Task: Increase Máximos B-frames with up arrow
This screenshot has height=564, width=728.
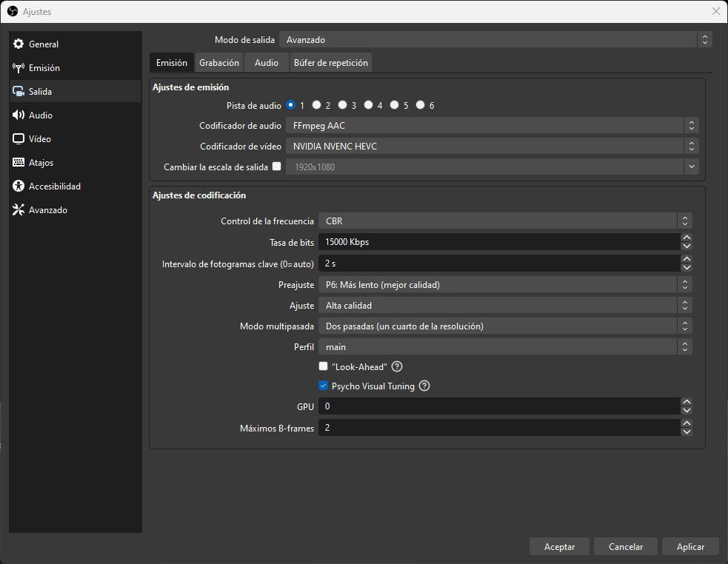Action: point(687,423)
